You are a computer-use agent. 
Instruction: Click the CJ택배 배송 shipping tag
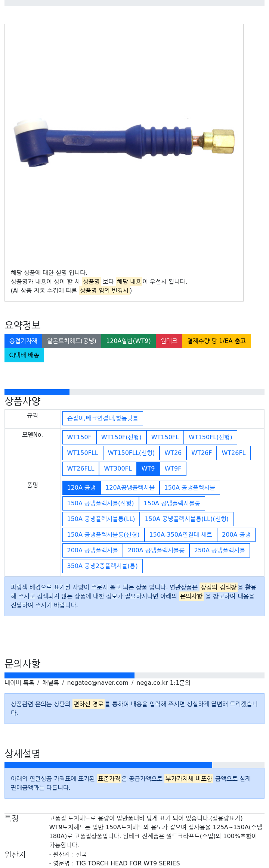click(24, 355)
